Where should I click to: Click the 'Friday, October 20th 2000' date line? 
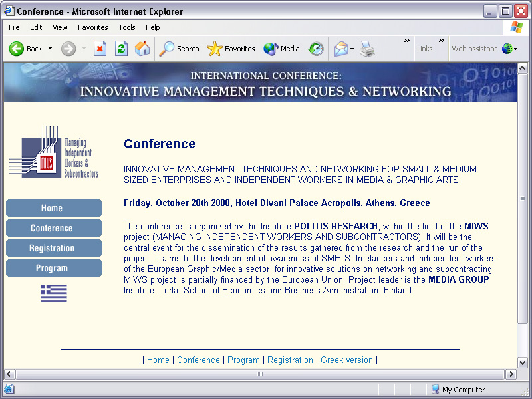(x=277, y=203)
